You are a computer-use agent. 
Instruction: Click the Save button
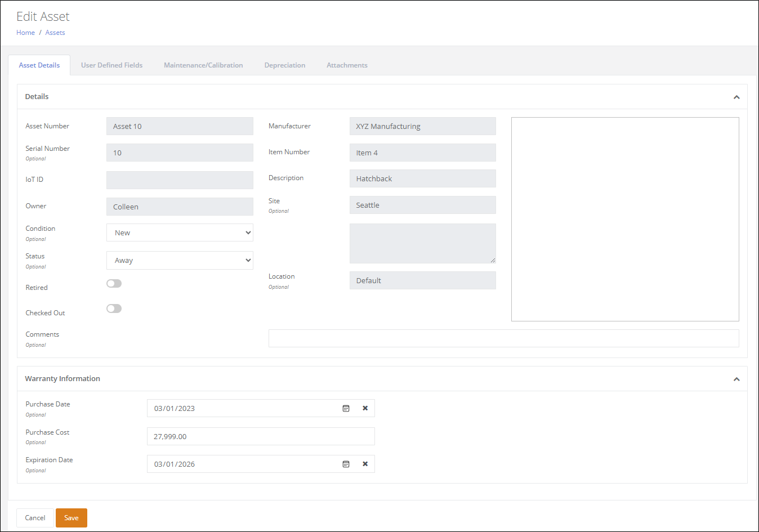72,518
